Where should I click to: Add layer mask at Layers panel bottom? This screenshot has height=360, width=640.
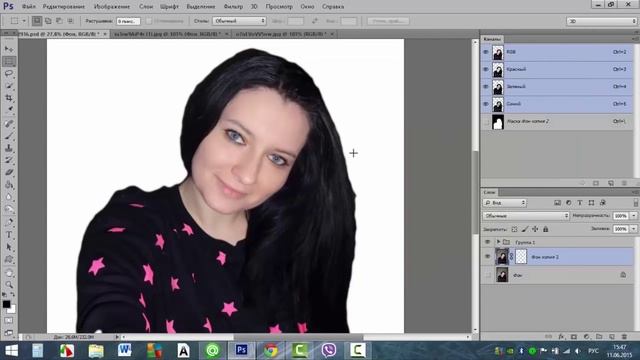pyautogui.click(x=574, y=337)
